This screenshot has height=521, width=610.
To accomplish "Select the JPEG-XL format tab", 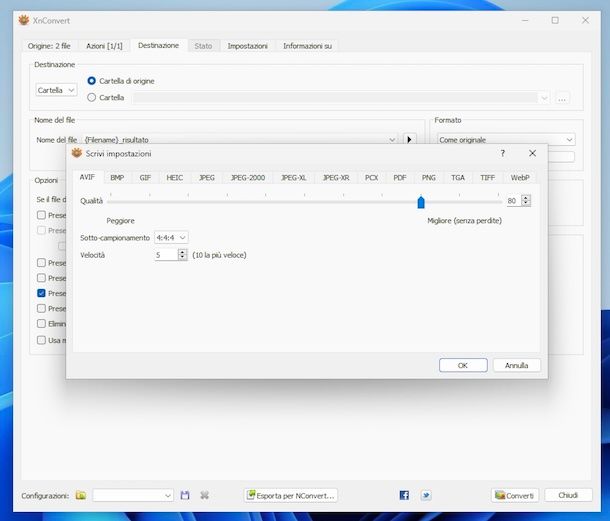I will 293,177.
